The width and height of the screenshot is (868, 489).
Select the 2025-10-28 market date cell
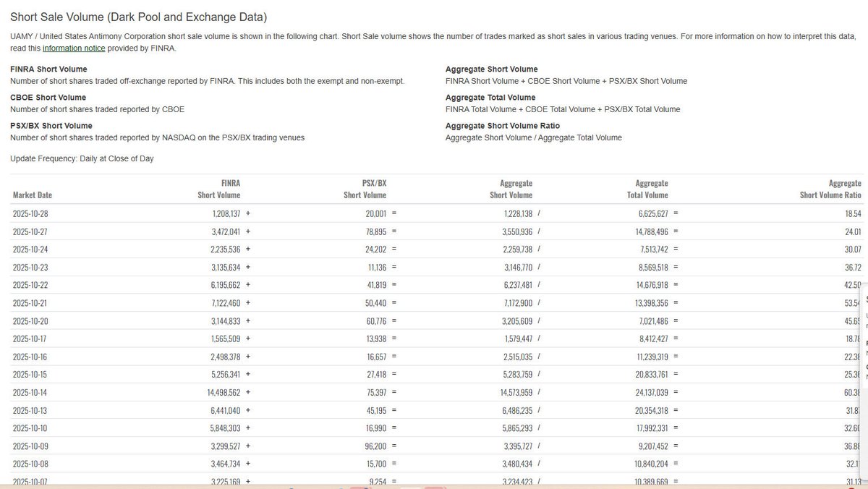point(30,214)
